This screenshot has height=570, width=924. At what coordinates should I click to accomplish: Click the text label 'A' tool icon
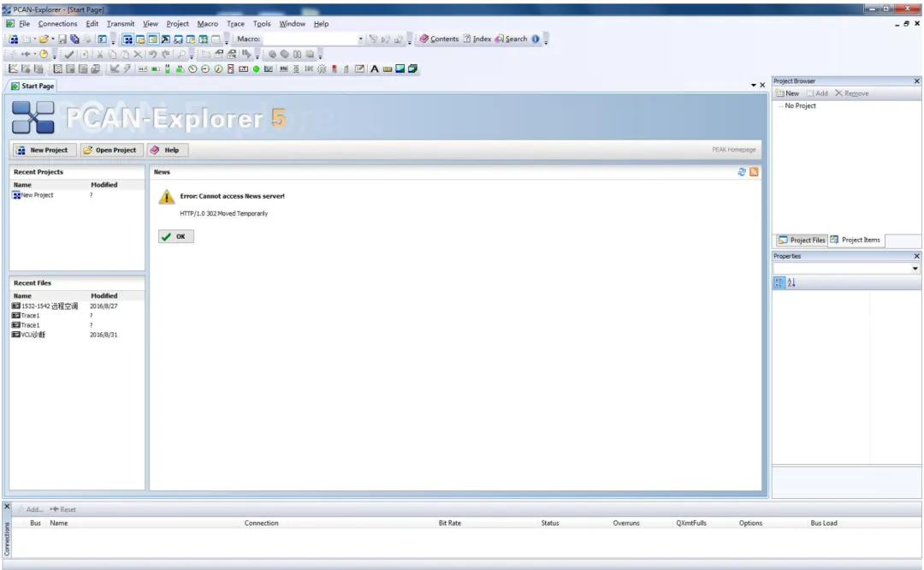374,69
